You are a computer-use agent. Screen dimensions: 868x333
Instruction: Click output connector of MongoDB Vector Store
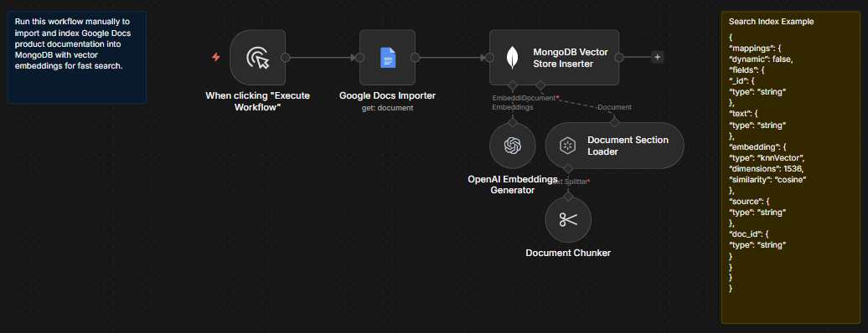click(x=619, y=58)
